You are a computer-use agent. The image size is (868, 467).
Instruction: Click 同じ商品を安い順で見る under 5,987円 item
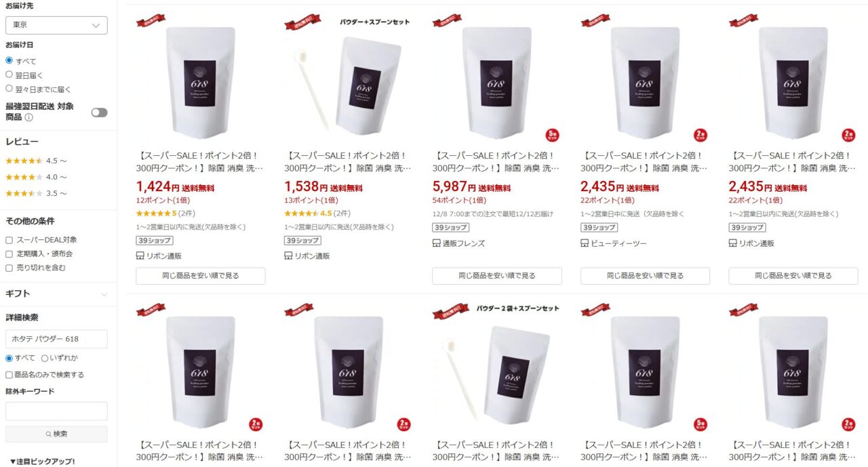point(497,276)
